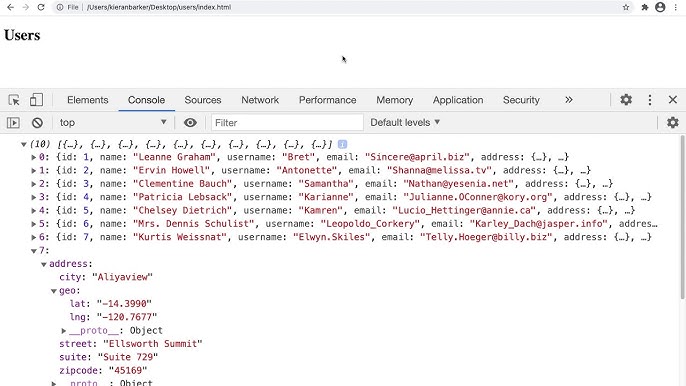Open DevTools settings gear icon
The height and width of the screenshot is (386, 686).
point(626,100)
